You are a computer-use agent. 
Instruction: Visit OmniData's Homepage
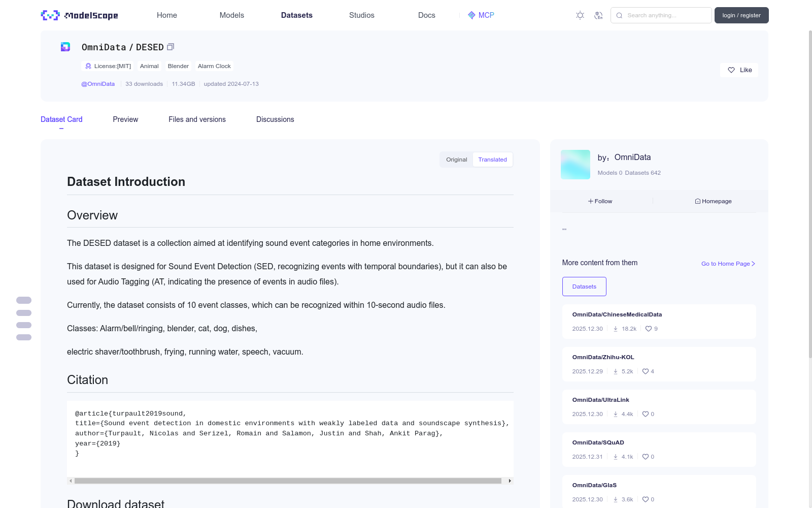pyautogui.click(x=713, y=201)
